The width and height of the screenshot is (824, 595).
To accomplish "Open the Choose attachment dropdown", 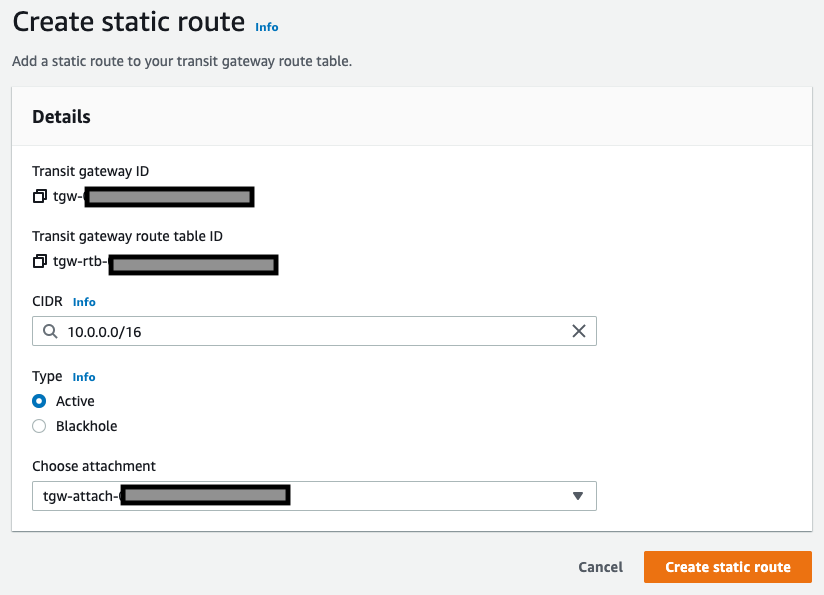I will tap(314, 495).
